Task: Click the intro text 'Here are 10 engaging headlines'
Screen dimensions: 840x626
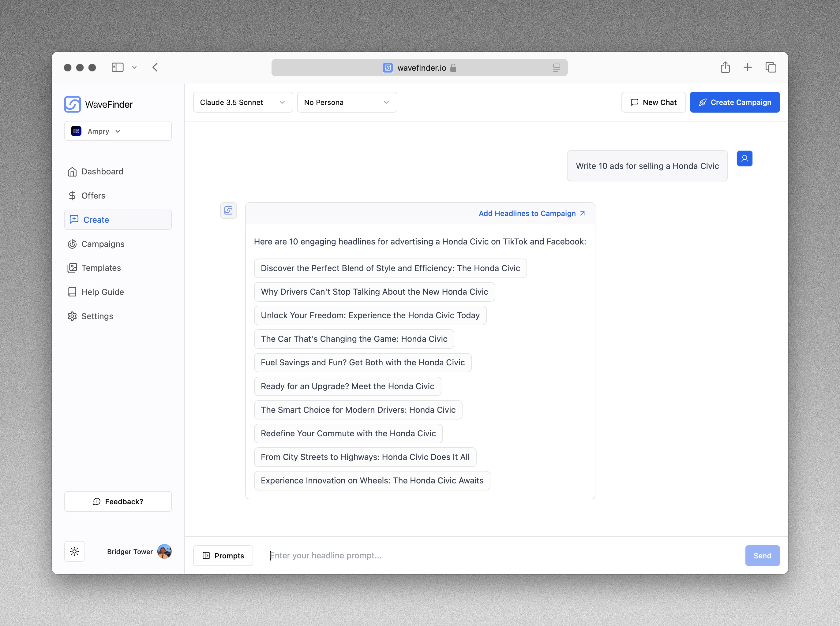Action: [x=420, y=241]
